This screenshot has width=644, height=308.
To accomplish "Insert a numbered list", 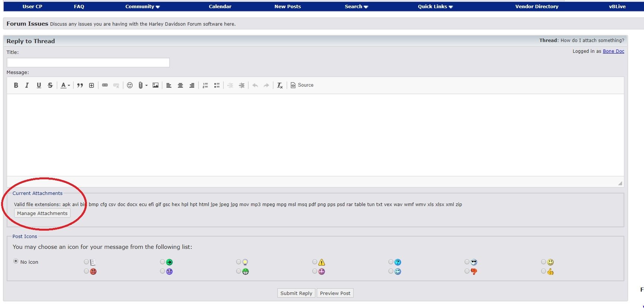I will click(205, 85).
